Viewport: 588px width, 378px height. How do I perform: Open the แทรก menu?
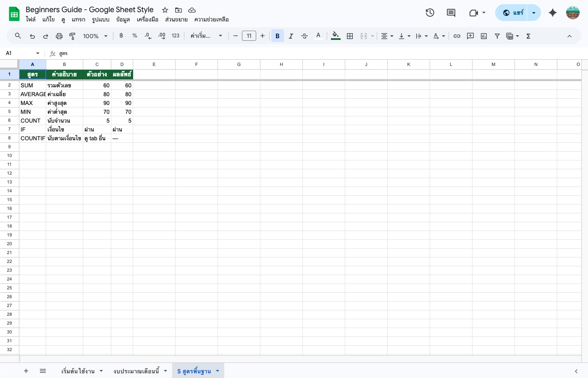pos(79,19)
